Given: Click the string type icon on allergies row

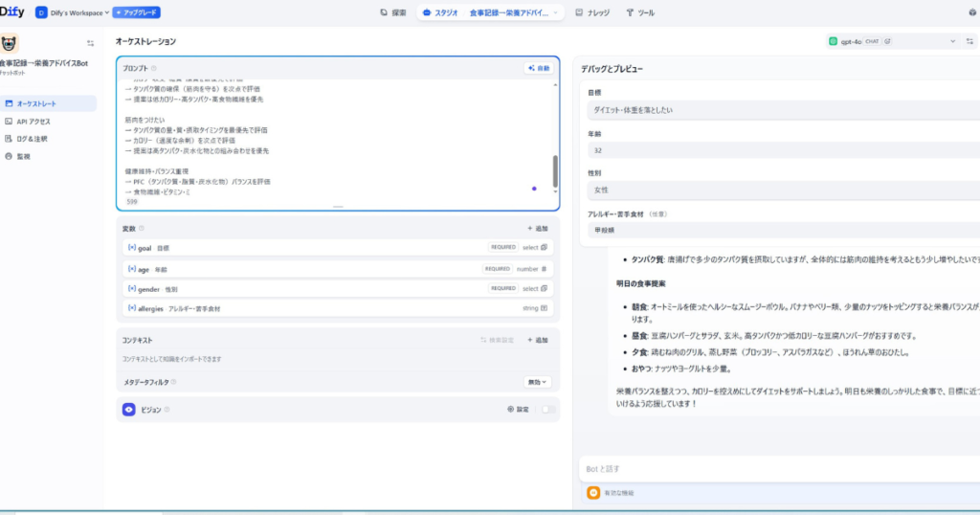Looking at the screenshot, I should pyautogui.click(x=545, y=308).
